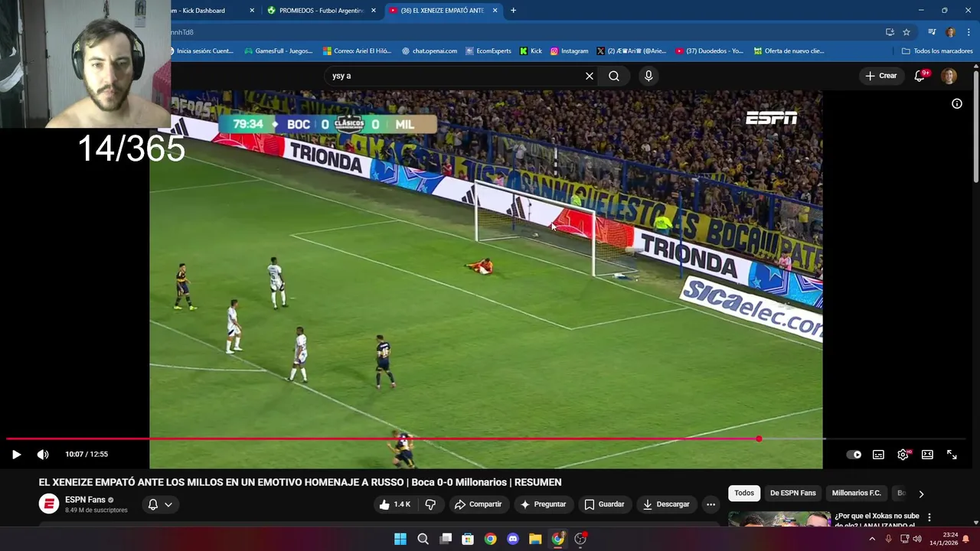Open the Windows Start menu

(x=400, y=539)
